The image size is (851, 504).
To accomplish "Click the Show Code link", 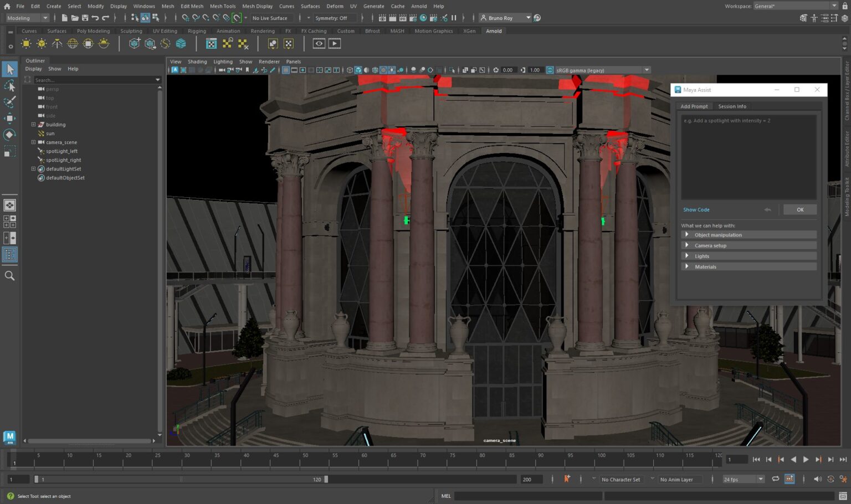I will [696, 210].
